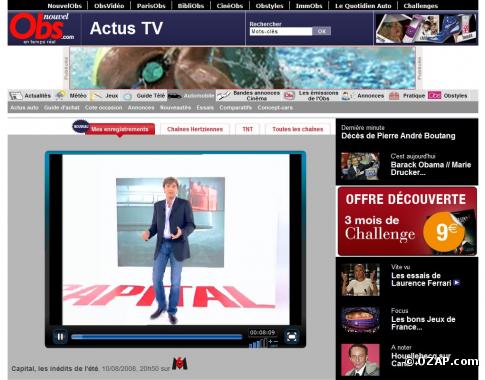Viewport: 485px width, 380px height.
Task: Select the TNT tab
Action: tap(247, 129)
